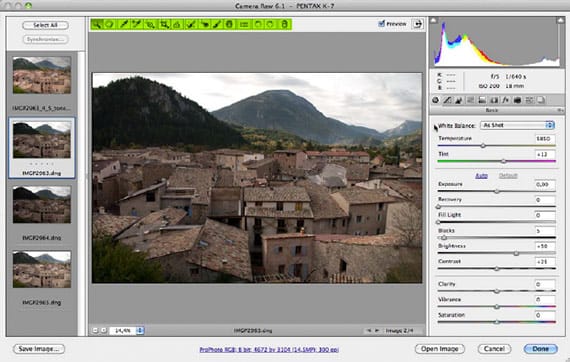Select the Adjustment Brush tool
Screen dimensions: 570x362
217,24
